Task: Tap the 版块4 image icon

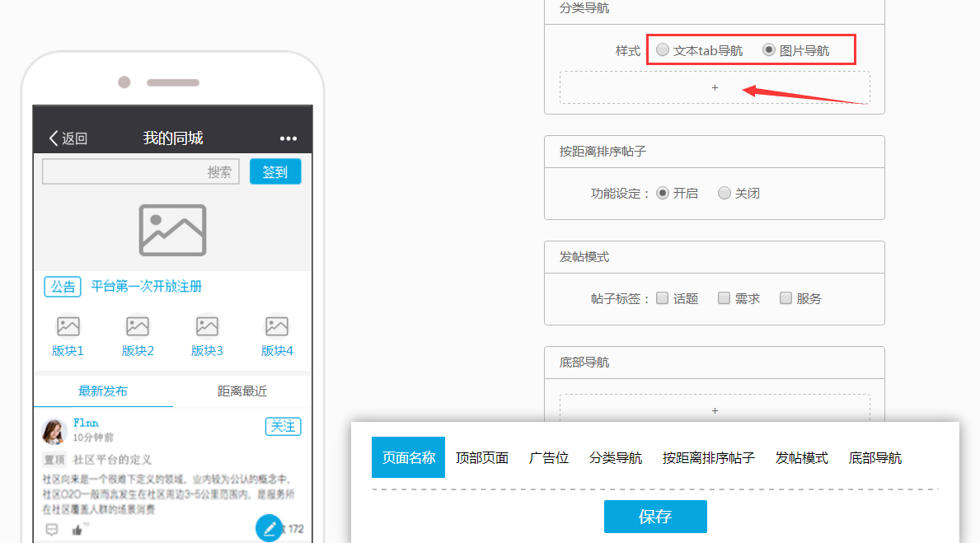Action: pos(277,326)
